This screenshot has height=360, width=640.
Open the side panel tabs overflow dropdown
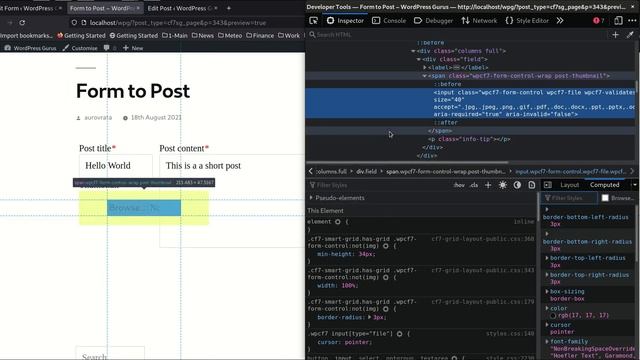point(634,185)
